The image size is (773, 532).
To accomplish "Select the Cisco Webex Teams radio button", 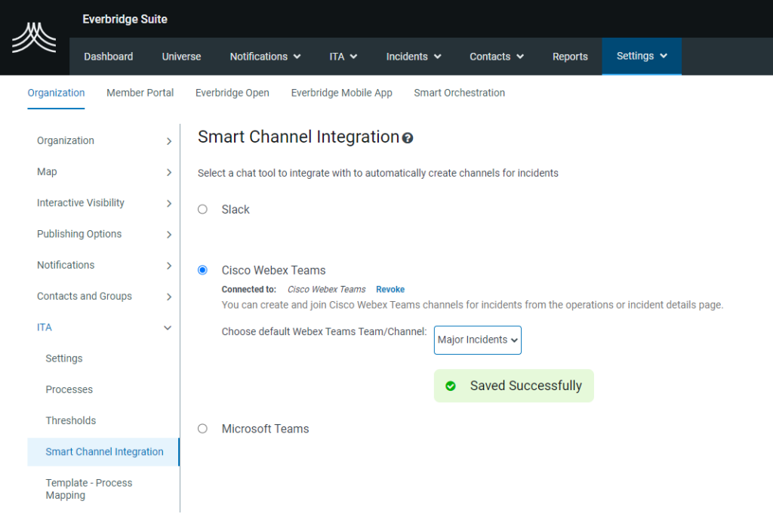I will (202, 270).
